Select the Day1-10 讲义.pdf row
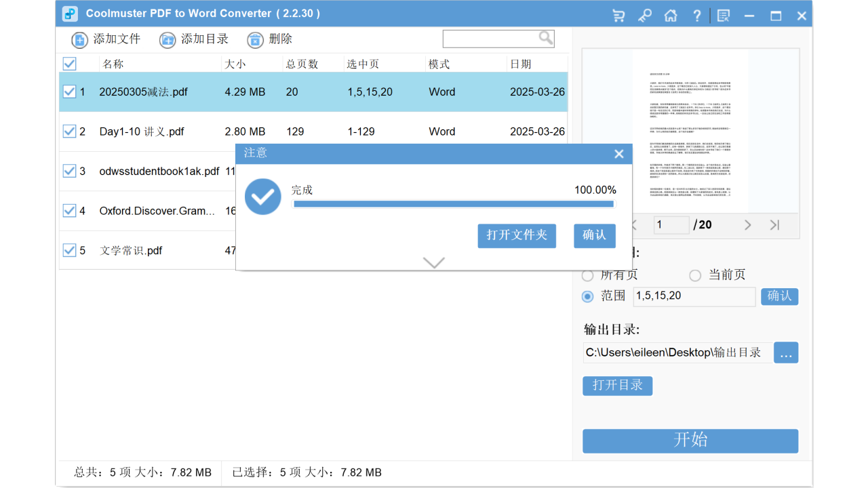The image size is (868, 488). coord(142,131)
